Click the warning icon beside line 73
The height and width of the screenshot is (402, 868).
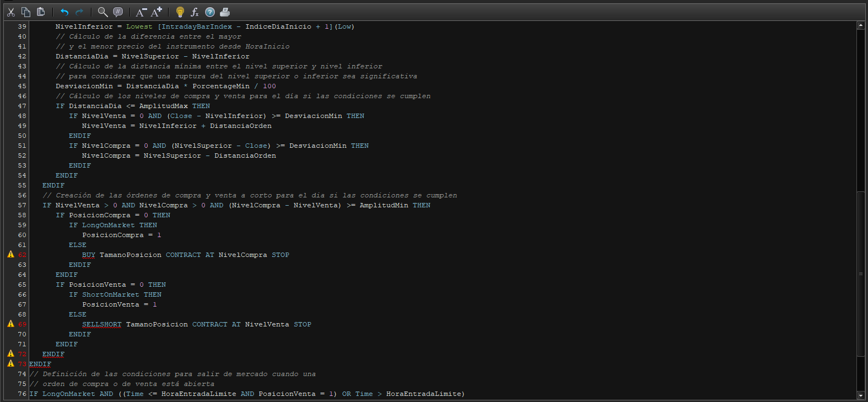tap(10, 363)
